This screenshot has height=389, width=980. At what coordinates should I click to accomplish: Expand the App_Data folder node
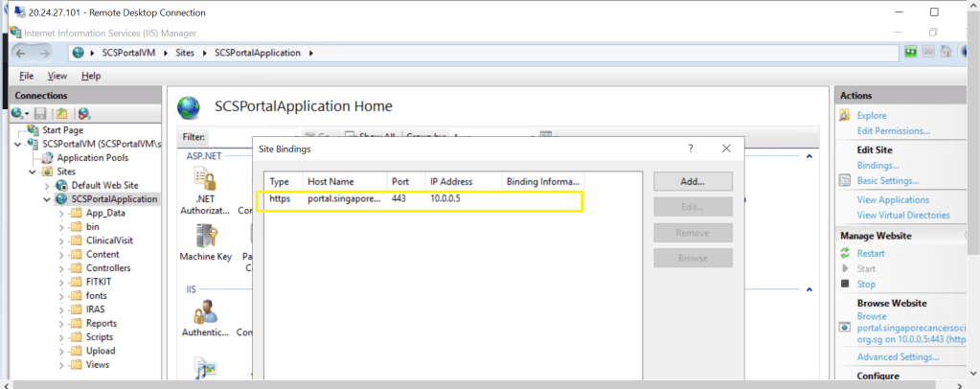[x=61, y=213]
